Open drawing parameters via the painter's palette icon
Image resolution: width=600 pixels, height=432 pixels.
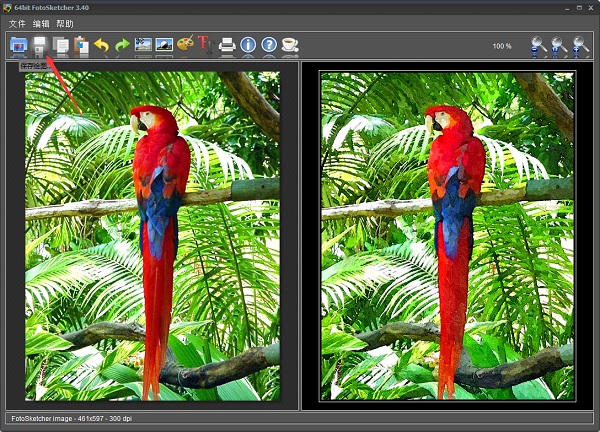tap(185, 45)
